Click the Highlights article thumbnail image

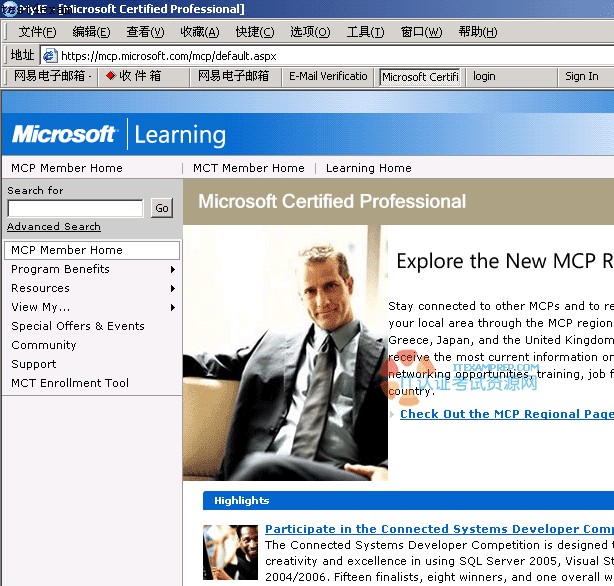(x=231, y=552)
